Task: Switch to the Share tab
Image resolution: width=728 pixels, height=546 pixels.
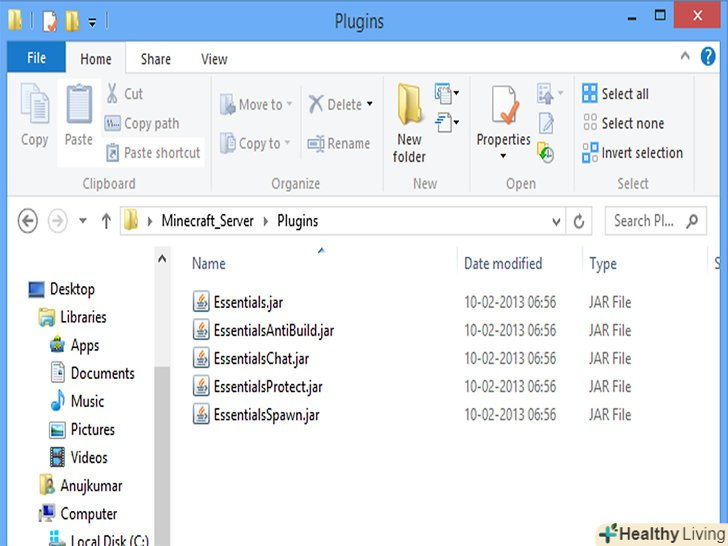Action: (x=156, y=58)
